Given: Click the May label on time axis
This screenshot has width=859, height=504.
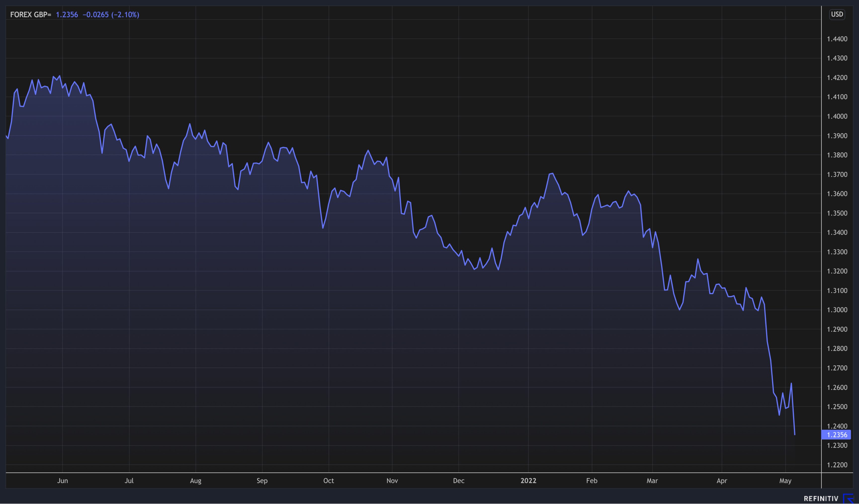Looking at the screenshot, I should [785, 481].
